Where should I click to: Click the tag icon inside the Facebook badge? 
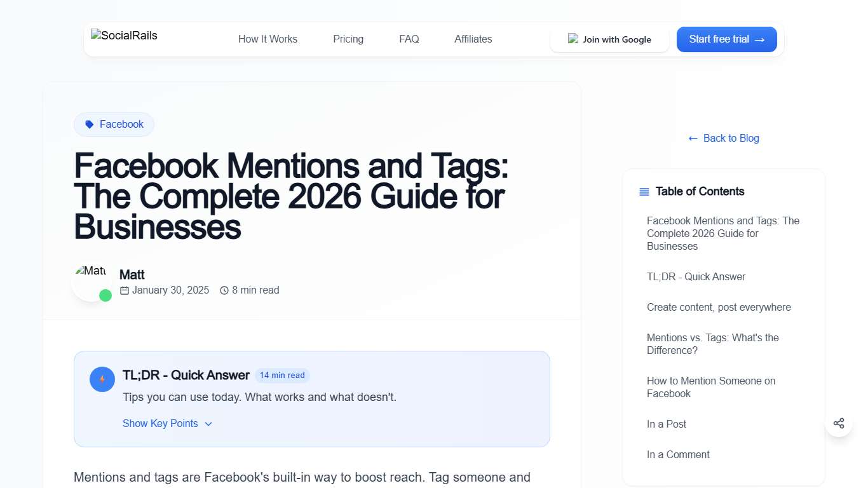(88, 124)
